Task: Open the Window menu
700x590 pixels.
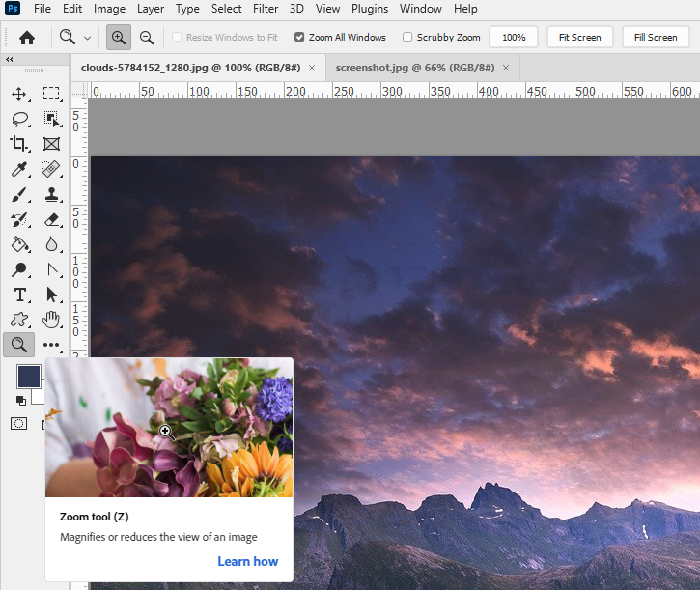Action: click(421, 9)
